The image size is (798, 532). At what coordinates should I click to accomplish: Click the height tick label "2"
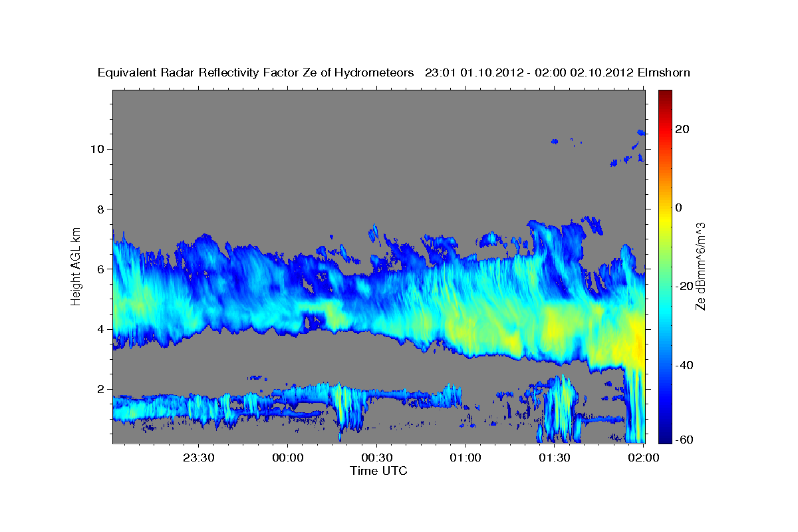(x=101, y=389)
